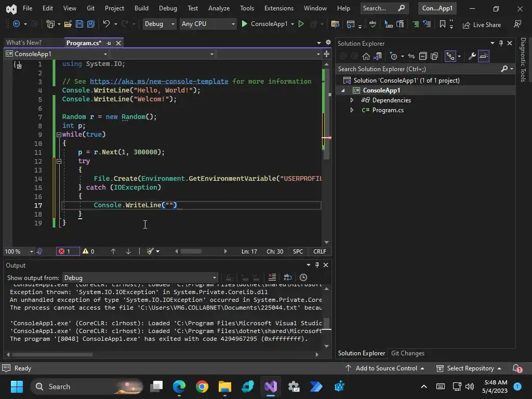Click the Output panel horizontal scrollbar thumb
This screenshot has width=532, height=399.
point(52,354)
